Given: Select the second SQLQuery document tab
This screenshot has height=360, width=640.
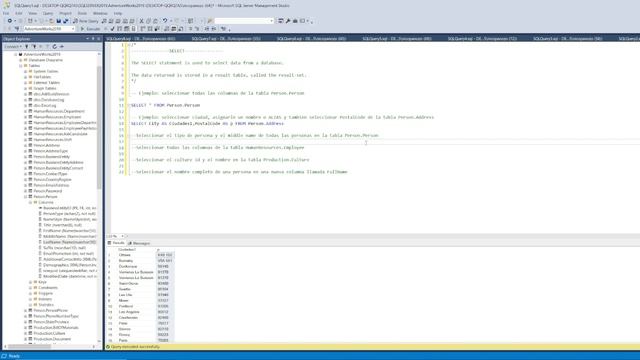Looking at the screenshot, I should point(226,39).
